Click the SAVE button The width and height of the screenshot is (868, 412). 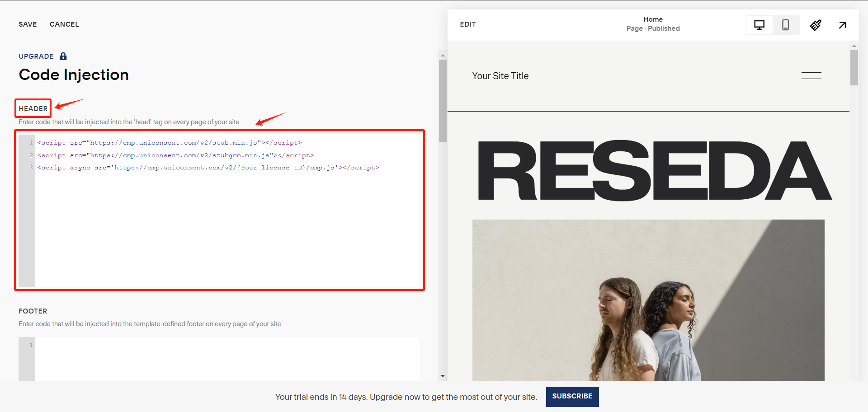(28, 24)
